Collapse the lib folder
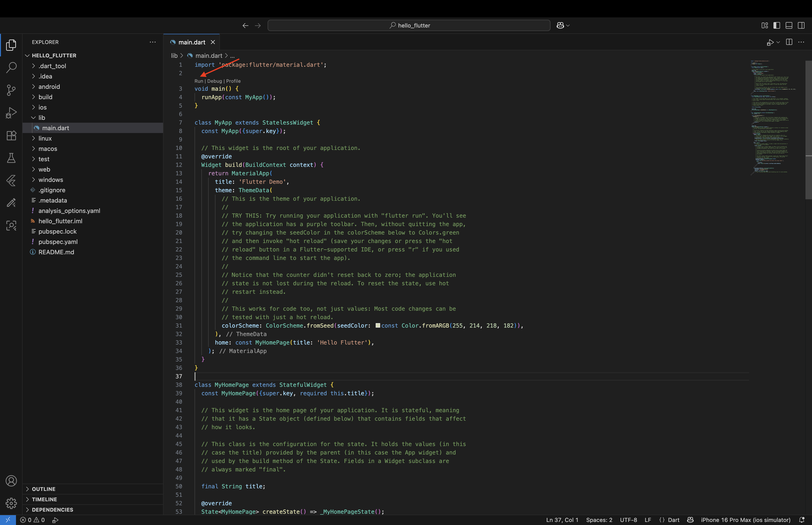 [x=93, y=118]
